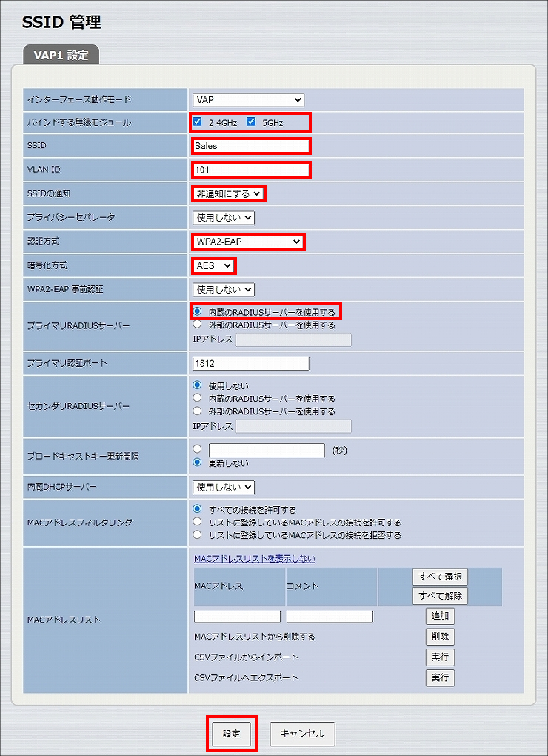Click the MAC comment input field
Viewport: 548px width, 756px height.
tap(330, 617)
